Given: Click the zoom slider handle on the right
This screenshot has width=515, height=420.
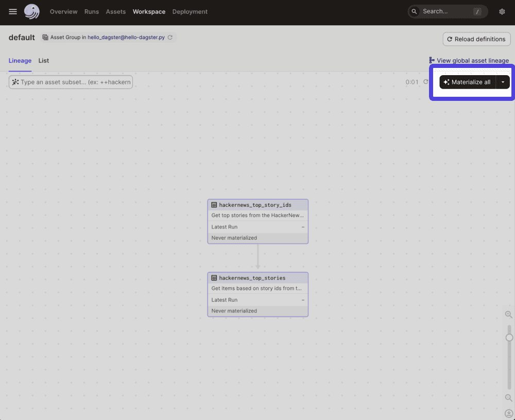Looking at the screenshot, I should pyautogui.click(x=508, y=338).
